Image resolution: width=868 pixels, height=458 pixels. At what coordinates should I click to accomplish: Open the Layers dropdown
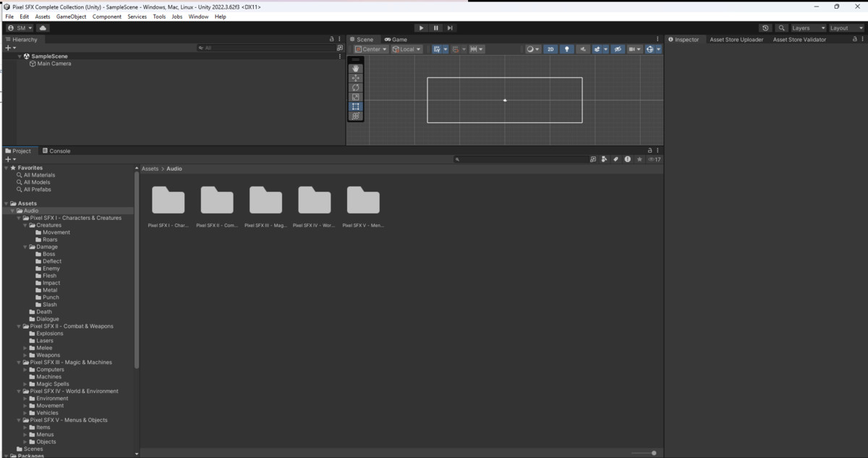tap(808, 28)
